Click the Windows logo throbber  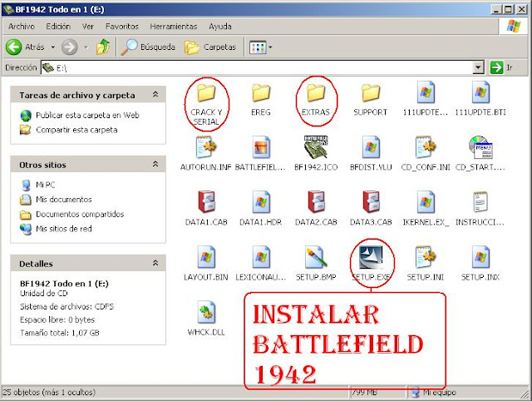pos(514,26)
